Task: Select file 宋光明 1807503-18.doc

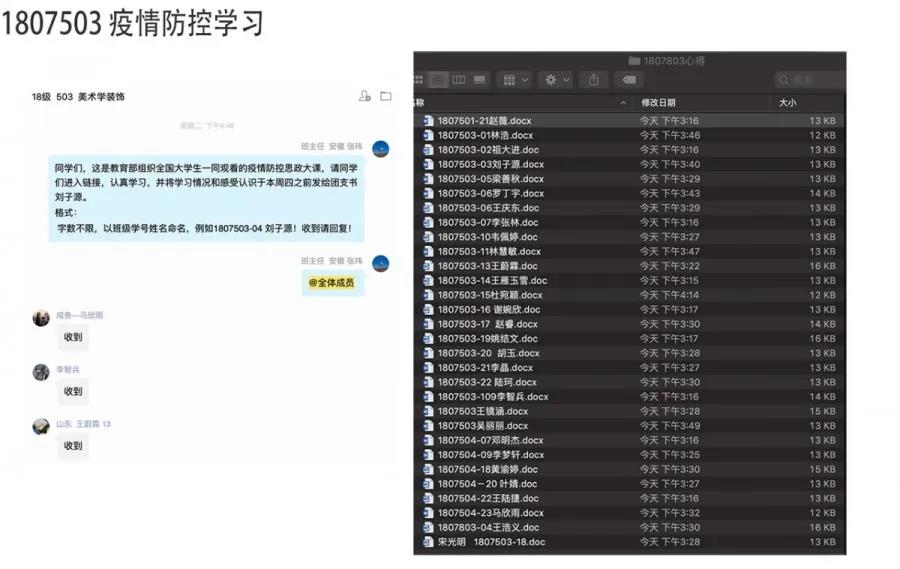Action: (491, 542)
